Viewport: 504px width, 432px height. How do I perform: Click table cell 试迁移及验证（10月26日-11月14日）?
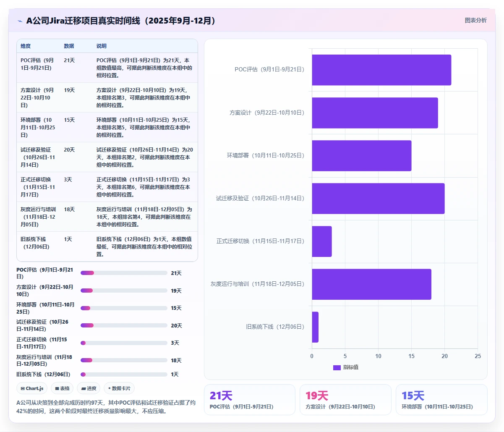38,157
